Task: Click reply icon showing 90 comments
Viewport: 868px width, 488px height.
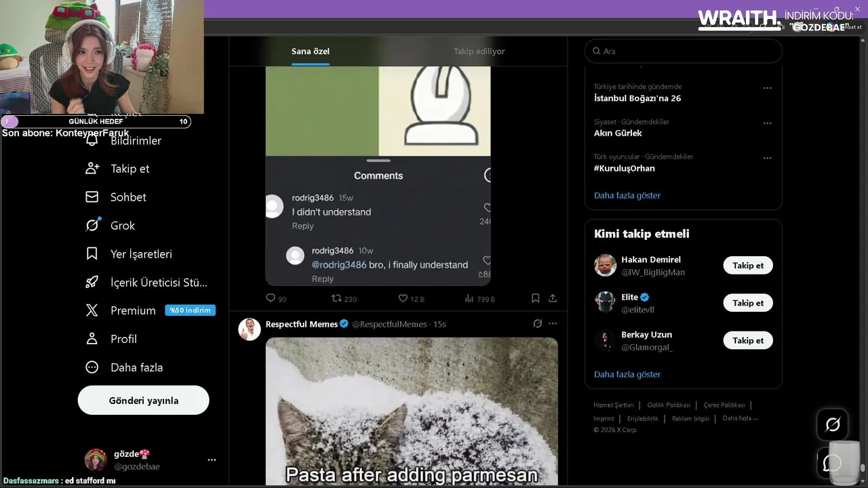Action: [271, 298]
